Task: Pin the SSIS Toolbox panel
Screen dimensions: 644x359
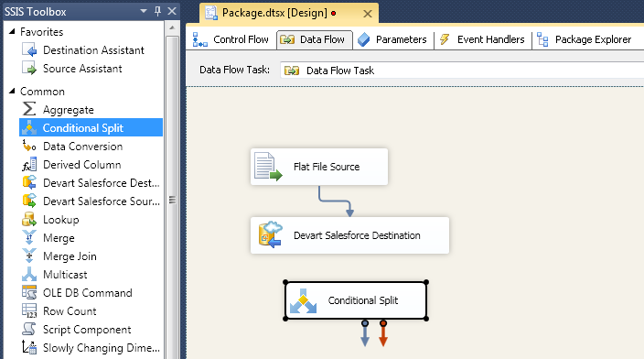Action: (157, 11)
